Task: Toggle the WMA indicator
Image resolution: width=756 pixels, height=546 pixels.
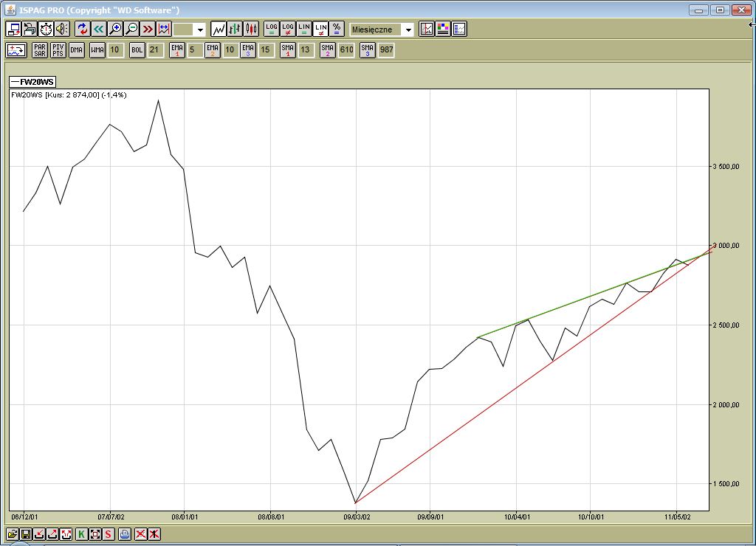Action: pos(97,50)
